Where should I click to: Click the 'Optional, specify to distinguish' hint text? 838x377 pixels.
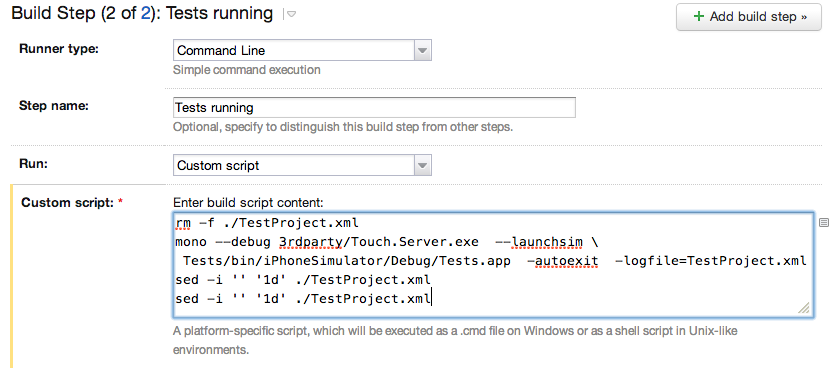tap(343, 127)
